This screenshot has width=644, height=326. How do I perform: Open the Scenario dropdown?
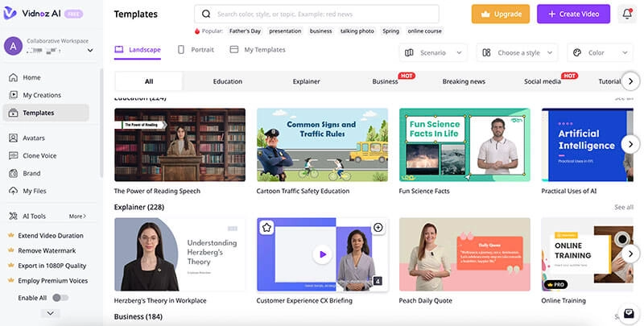pos(433,53)
